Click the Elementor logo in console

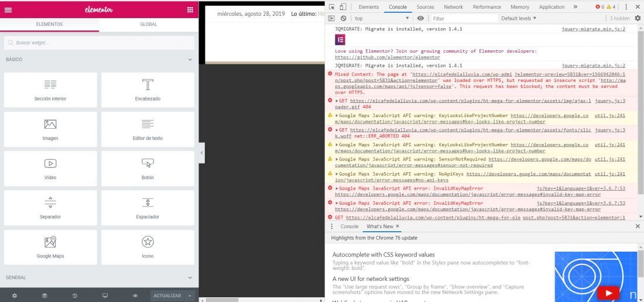pos(340,40)
